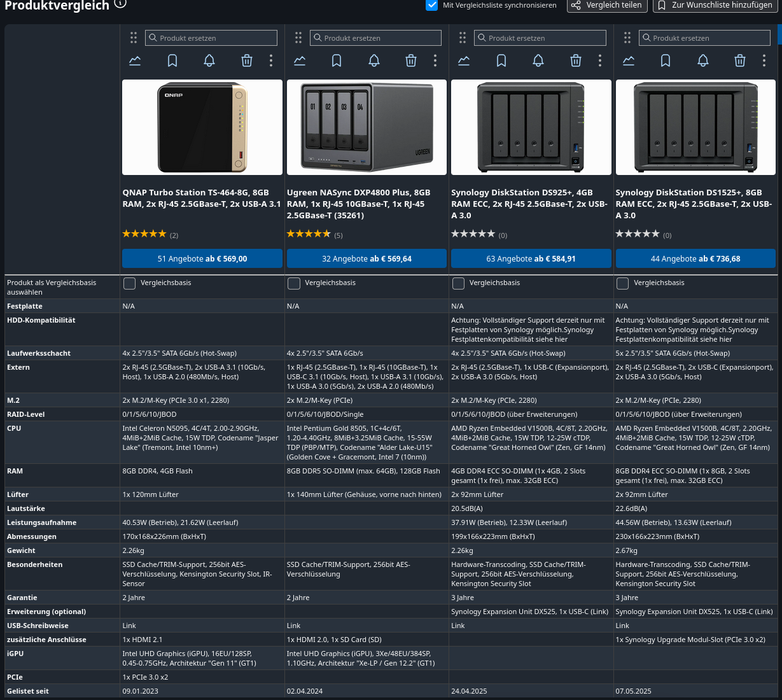Set price alert bell for Ugreen DXP4800 Plus
The width and height of the screenshot is (782, 700).
click(x=374, y=60)
